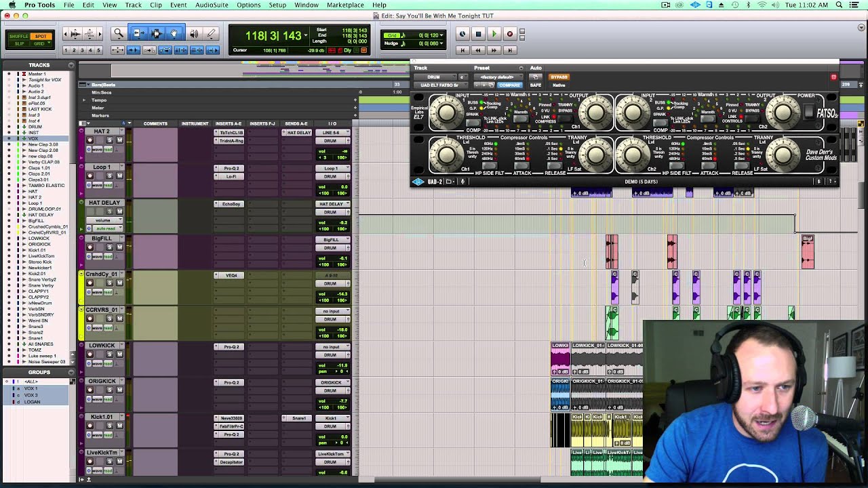Select the Grabber hand tool
Image resolution: width=868 pixels, height=488 pixels.
(174, 33)
